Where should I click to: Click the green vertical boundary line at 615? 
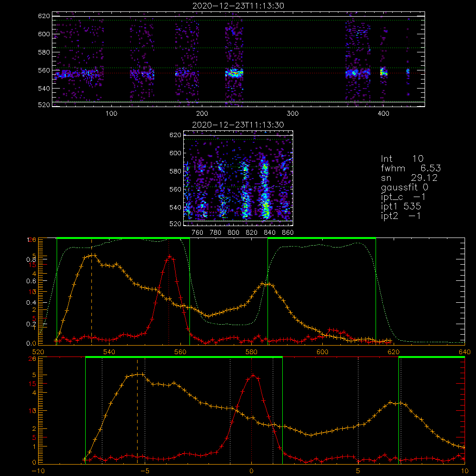(x=376, y=291)
